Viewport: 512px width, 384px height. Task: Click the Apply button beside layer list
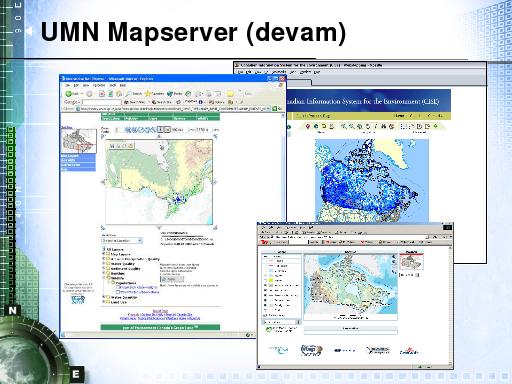172,279
